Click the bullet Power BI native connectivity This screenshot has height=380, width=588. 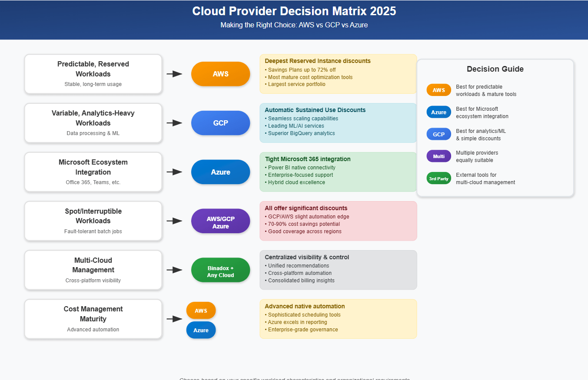[x=300, y=168]
